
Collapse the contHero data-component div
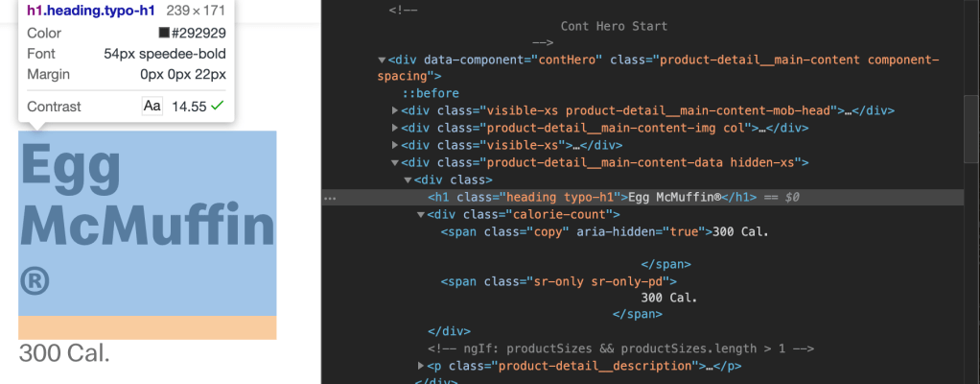point(384,60)
